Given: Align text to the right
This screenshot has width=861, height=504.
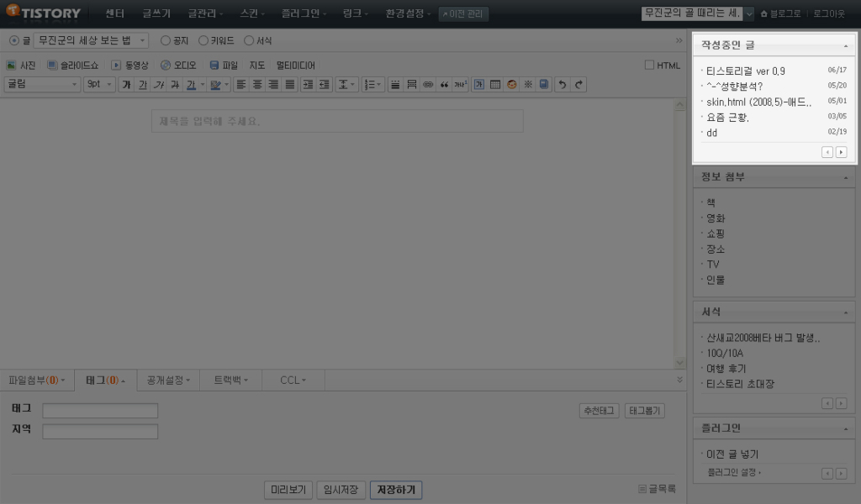Looking at the screenshot, I should click(x=273, y=85).
